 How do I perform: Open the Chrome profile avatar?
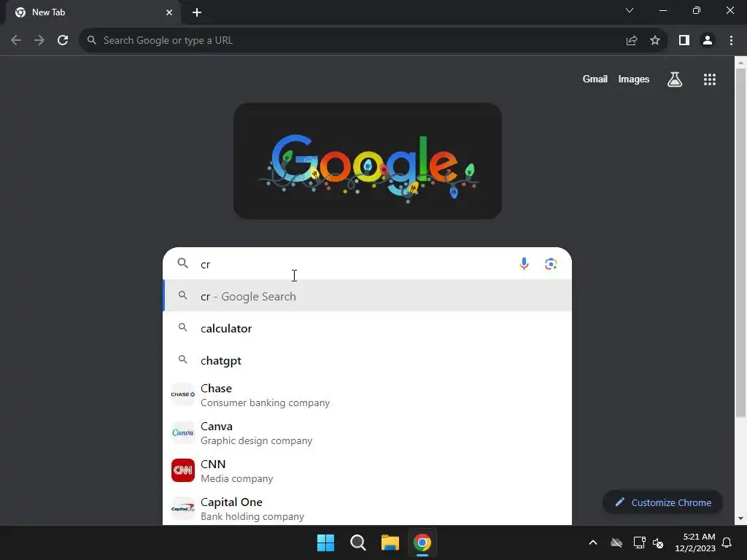pyautogui.click(x=708, y=41)
